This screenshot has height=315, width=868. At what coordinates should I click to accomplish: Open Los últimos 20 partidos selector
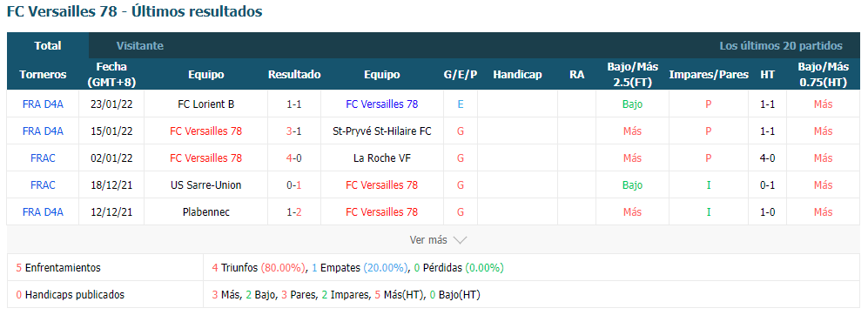tap(781, 46)
